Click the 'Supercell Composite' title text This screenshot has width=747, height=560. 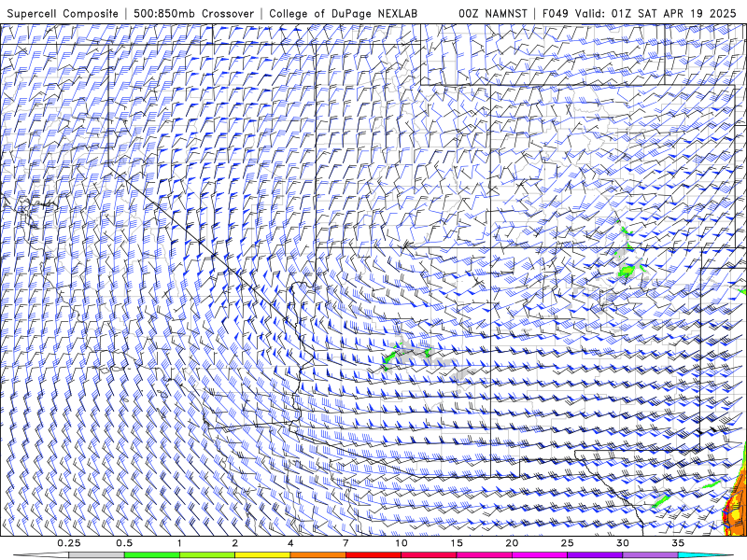pyautogui.click(x=63, y=14)
